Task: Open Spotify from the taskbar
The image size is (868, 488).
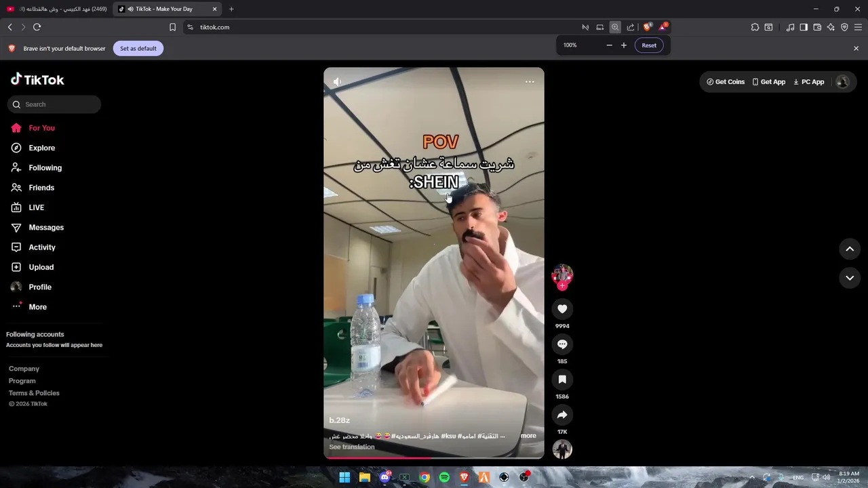Action: point(444,477)
